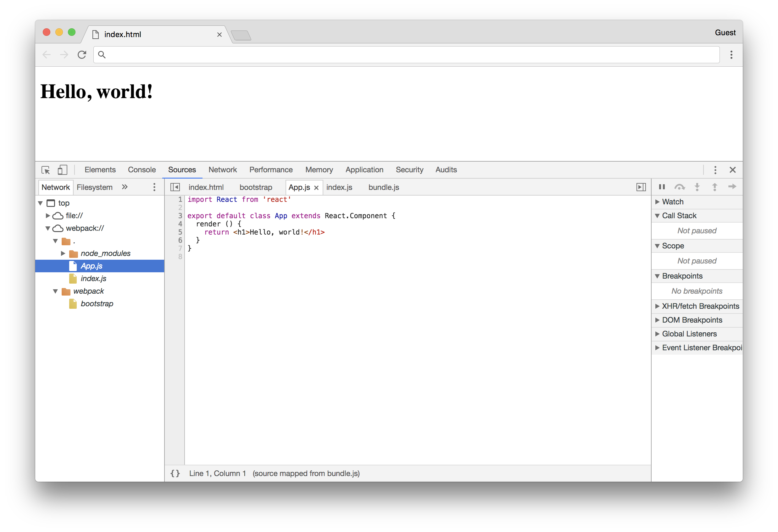Expand the file:// tree node
This screenshot has height=532, width=778.
pos(48,216)
